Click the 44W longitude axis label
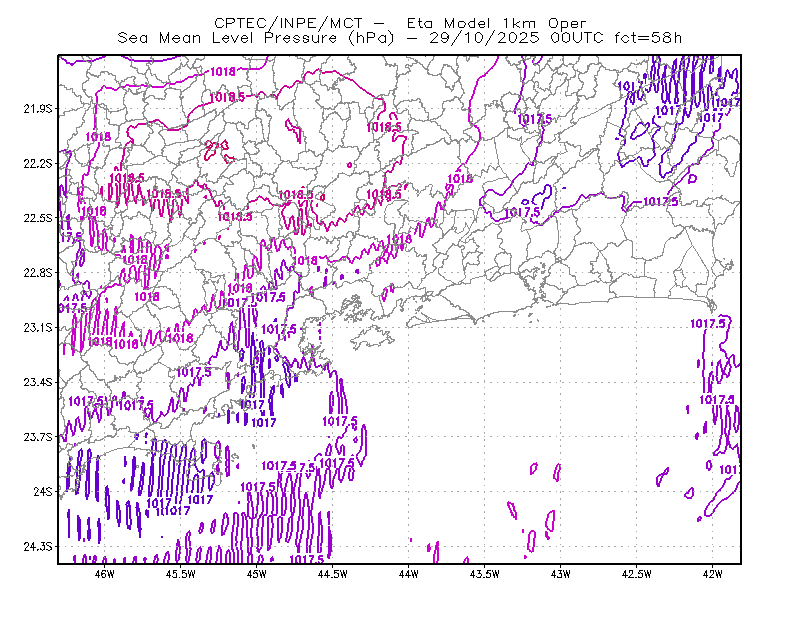This screenshot has height=618, width=800. pyautogui.click(x=408, y=574)
